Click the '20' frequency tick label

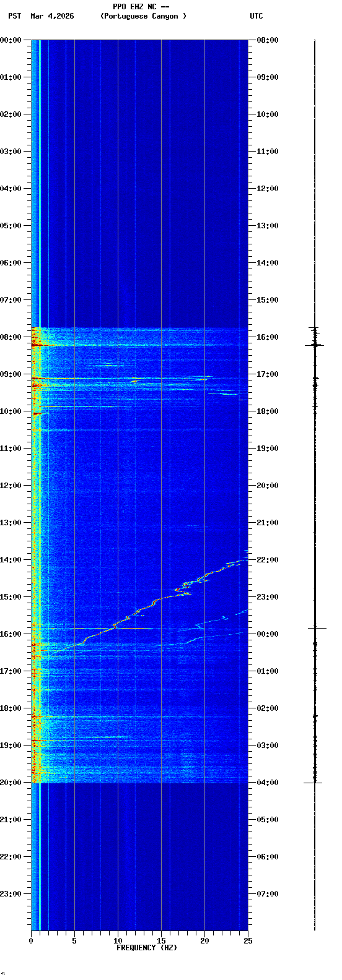(204, 941)
